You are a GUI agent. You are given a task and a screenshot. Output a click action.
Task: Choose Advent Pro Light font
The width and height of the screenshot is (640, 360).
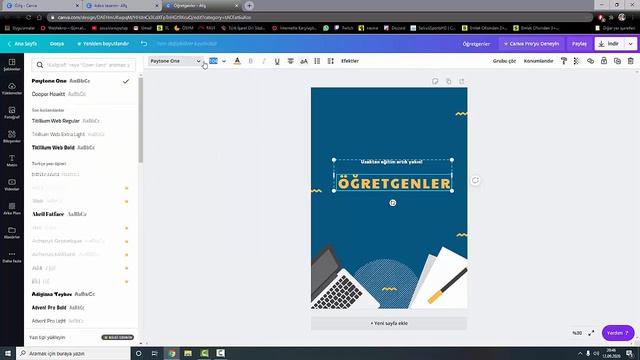(x=81, y=321)
